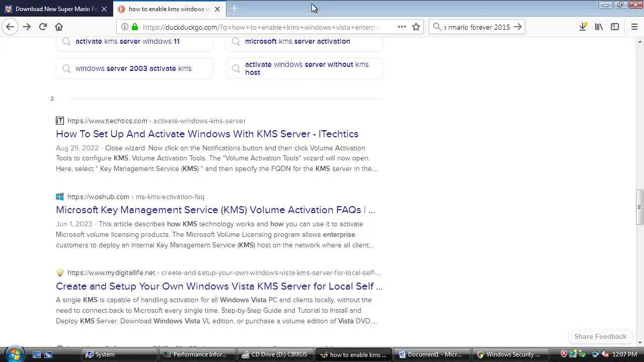Viewport: 644px width, 362px height.
Task: Submit search bar query with arrow
Action: [x=518, y=27]
